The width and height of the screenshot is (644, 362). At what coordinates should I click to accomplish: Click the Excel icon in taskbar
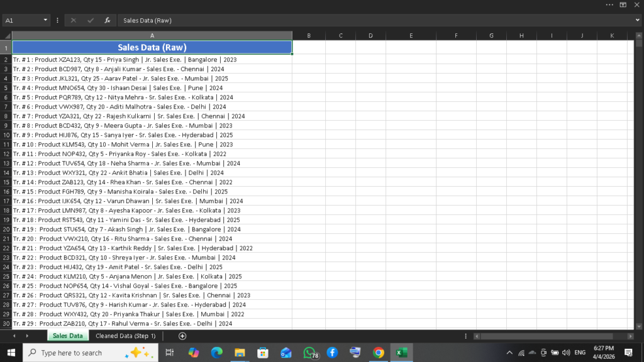pos(401,353)
